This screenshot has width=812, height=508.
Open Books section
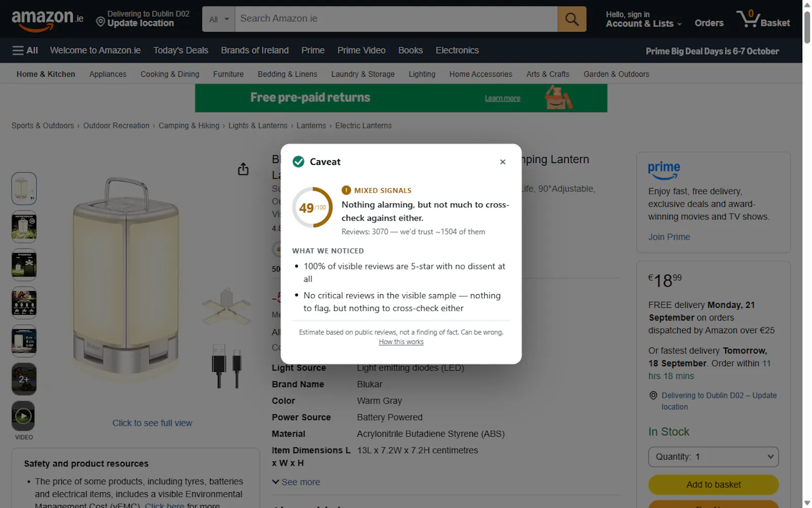[x=411, y=50]
